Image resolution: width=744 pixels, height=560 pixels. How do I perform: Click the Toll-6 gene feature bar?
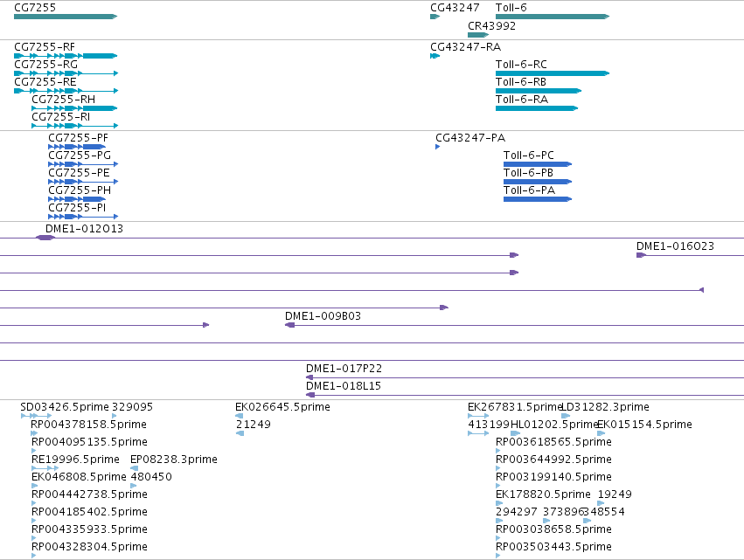click(x=553, y=17)
